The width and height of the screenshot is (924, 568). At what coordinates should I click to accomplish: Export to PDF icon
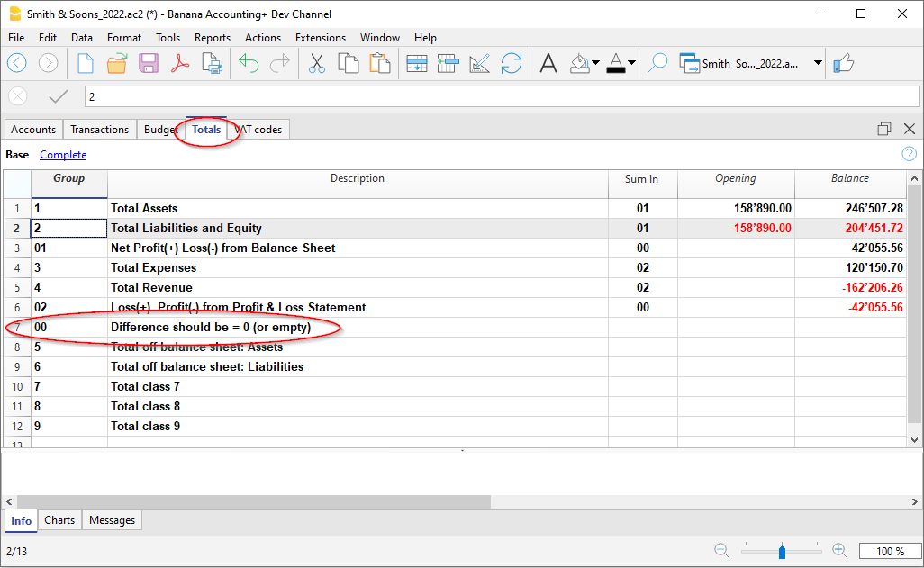(x=179, y=63)
